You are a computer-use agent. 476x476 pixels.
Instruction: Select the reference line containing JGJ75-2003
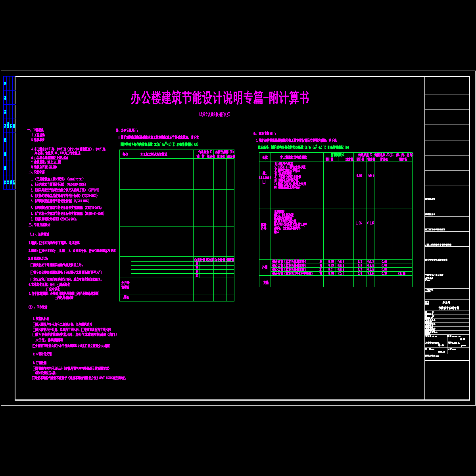64,196
